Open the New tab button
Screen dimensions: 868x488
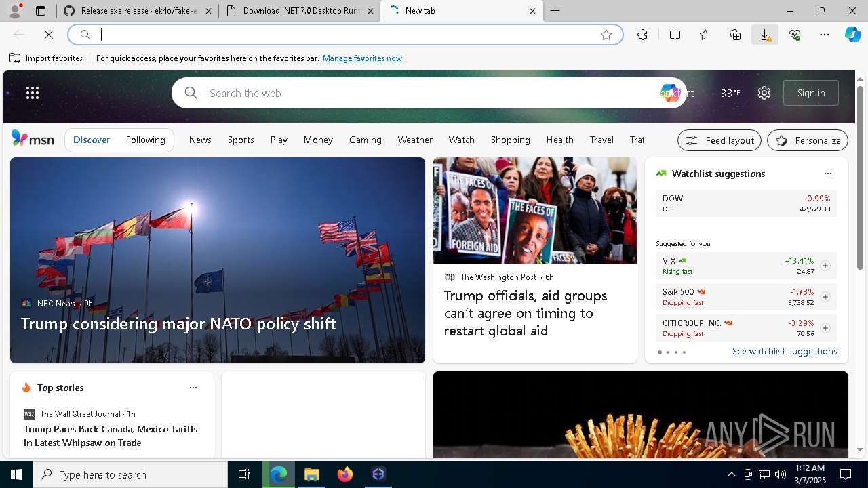click(x=555, y=11)
